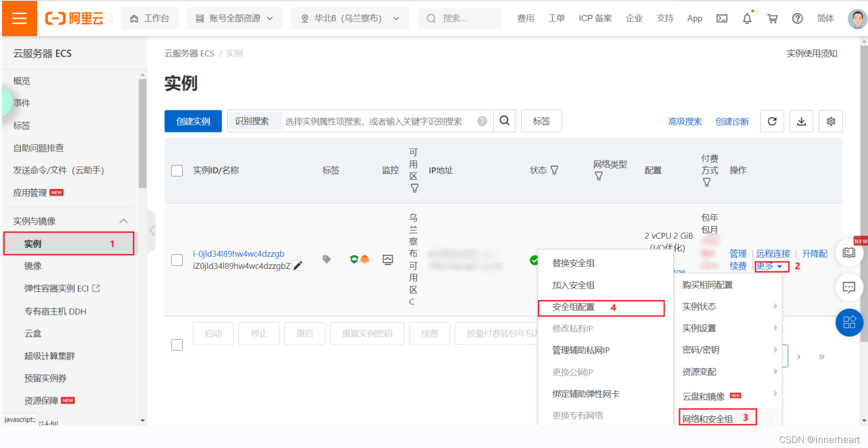The width and height of the screenshot is (868, 448).
Task: Open column settings gear icon
Action: tap(831, 121)
